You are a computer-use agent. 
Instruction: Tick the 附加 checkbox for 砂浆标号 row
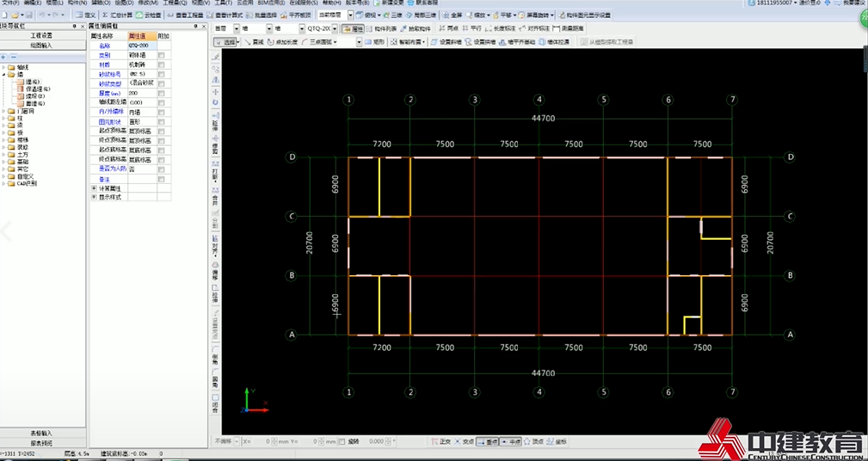pyautogui.click(x=161, y=74)
